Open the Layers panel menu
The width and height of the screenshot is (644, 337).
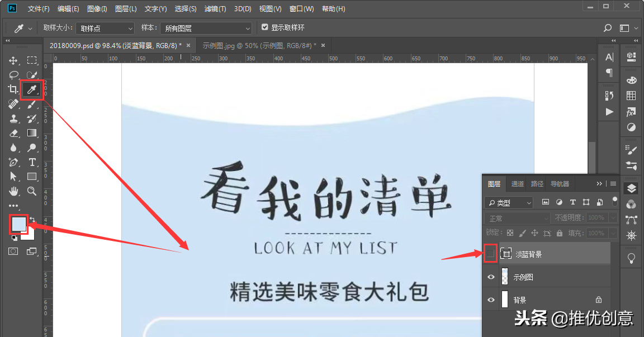click(613, 183)
